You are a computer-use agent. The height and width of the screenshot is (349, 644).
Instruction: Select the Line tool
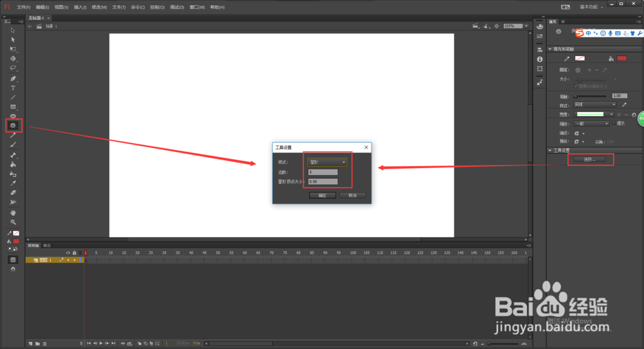[13, 97]
